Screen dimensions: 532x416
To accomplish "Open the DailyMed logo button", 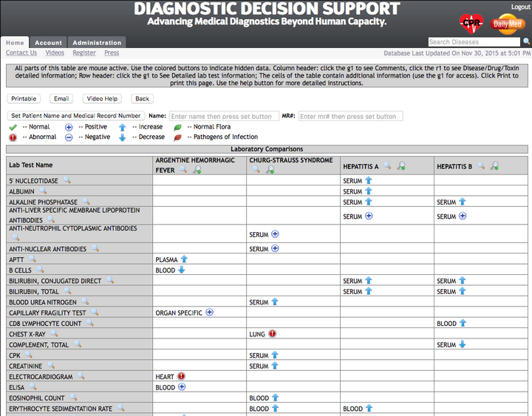I will click(x=507, y=24).
